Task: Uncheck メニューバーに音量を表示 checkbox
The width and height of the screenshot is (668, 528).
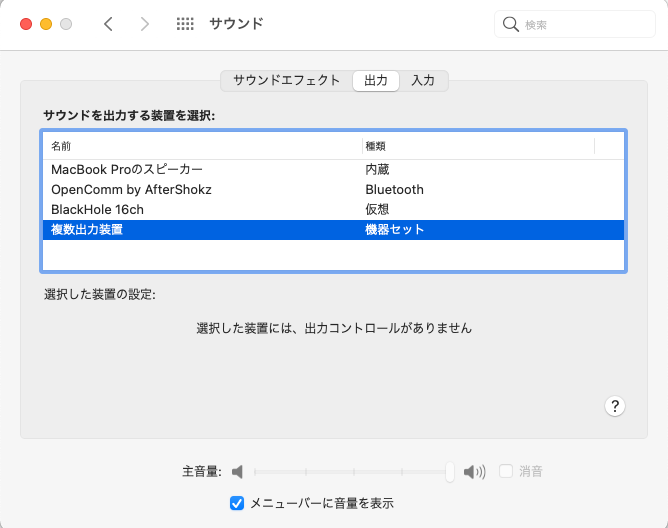Action: (x=237, y=503)
